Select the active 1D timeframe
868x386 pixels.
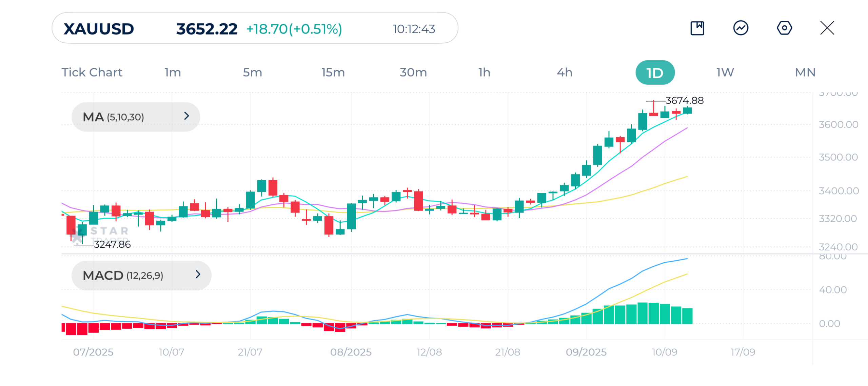655,73
